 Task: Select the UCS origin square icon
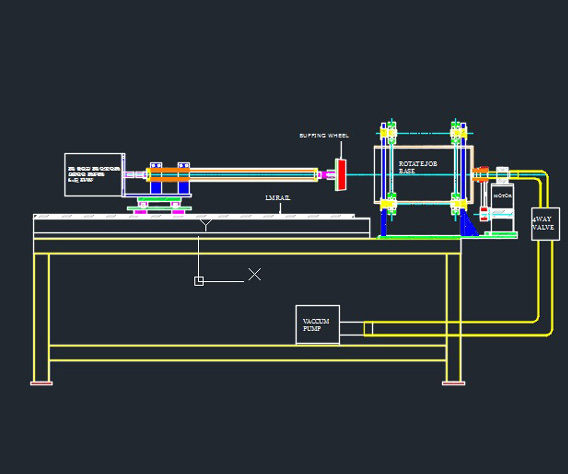[x=199, y=281]
